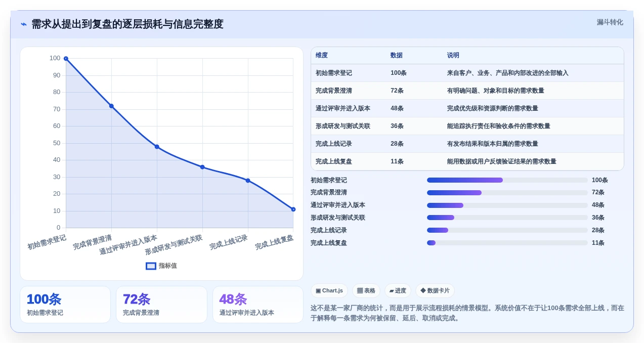This screenshot has height=343, width=644.
Task: Click chart data point at value 48
Action: (x=157, y=147)
